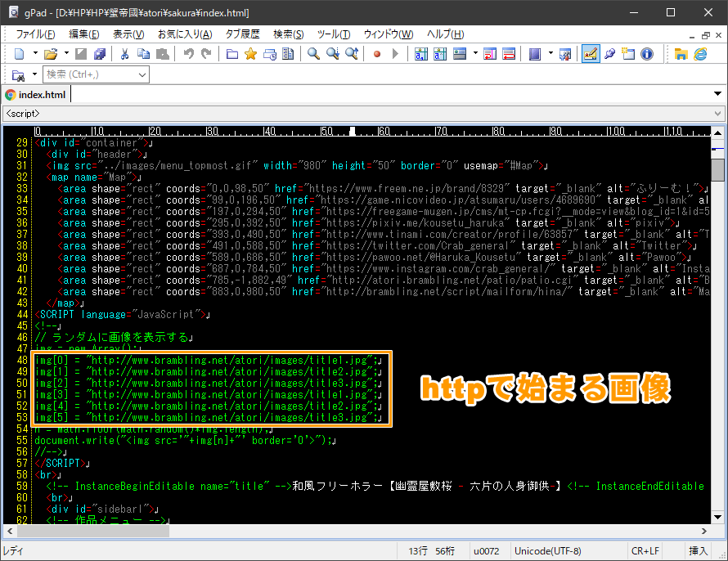Open the ウィンドウ(W) menu
Image resolution: width=728 pixels, height=561 pixels.
tap(389, 34)
